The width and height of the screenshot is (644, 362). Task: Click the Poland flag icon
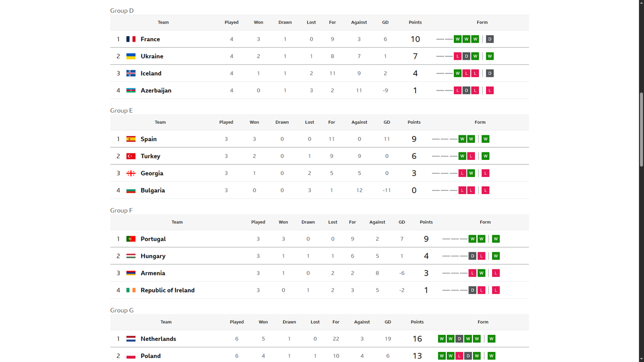131,356
